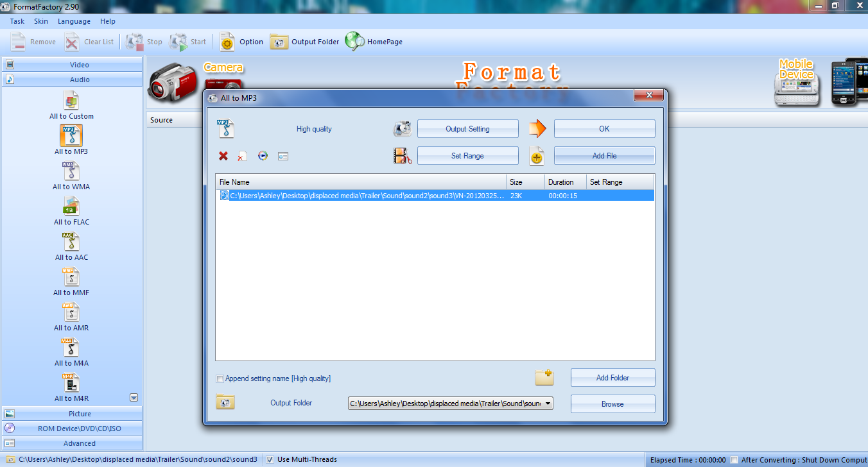Viewport: 868px width, 467px height.
Task: Select All to Custom audio format
Action: click(71, 106)
